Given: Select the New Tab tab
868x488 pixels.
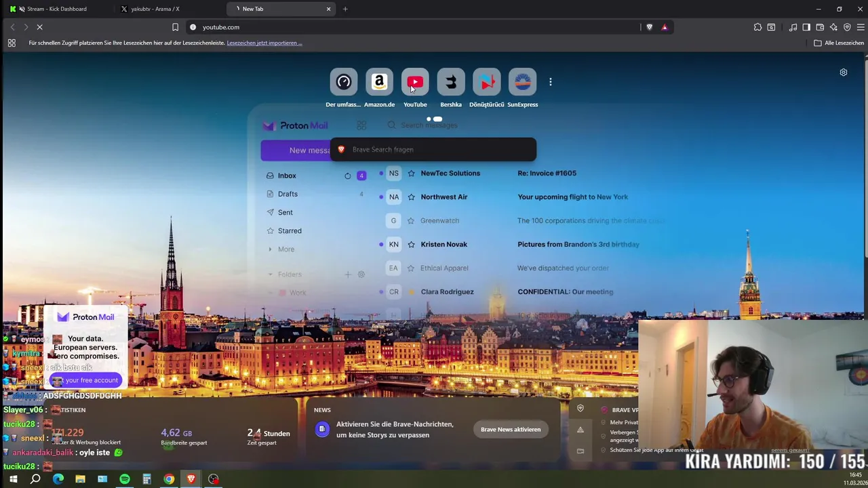Looking at the screenshot, I should coord(281,9).
